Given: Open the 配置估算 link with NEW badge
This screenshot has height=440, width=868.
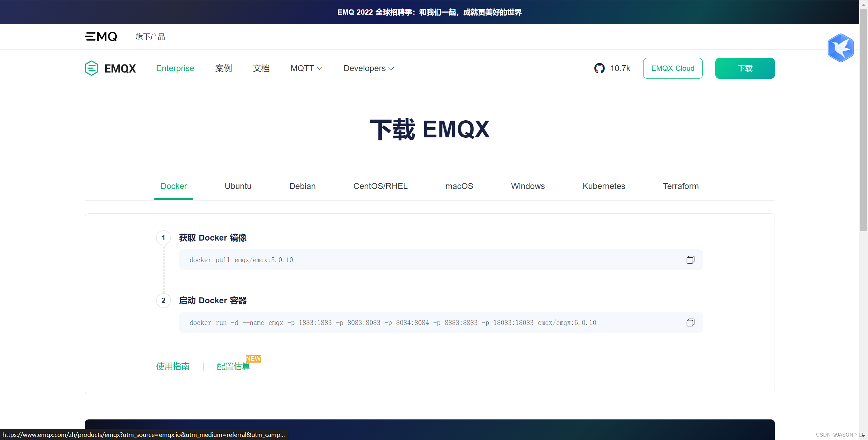Looking at the screenshot, I should click(x=233, y=366).
